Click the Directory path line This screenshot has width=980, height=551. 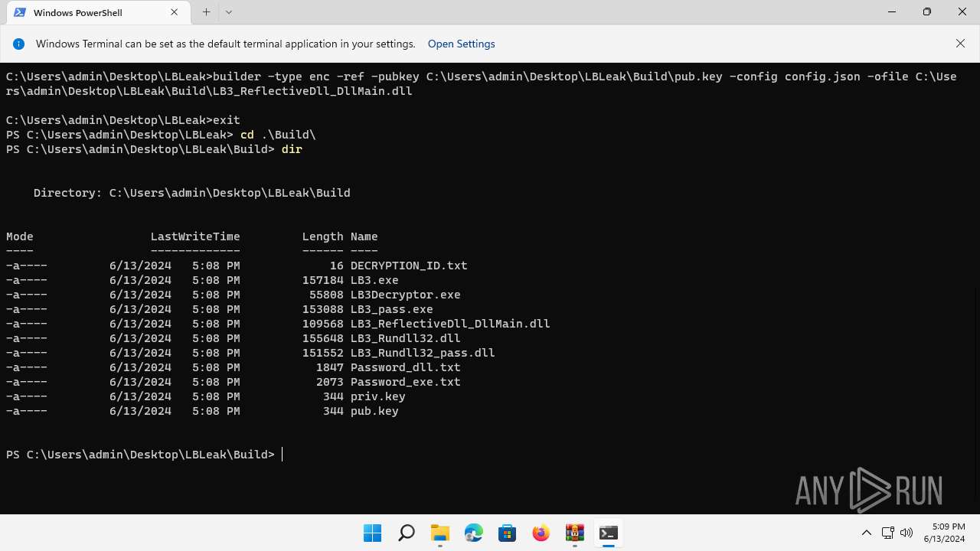(x=192, y=193)
